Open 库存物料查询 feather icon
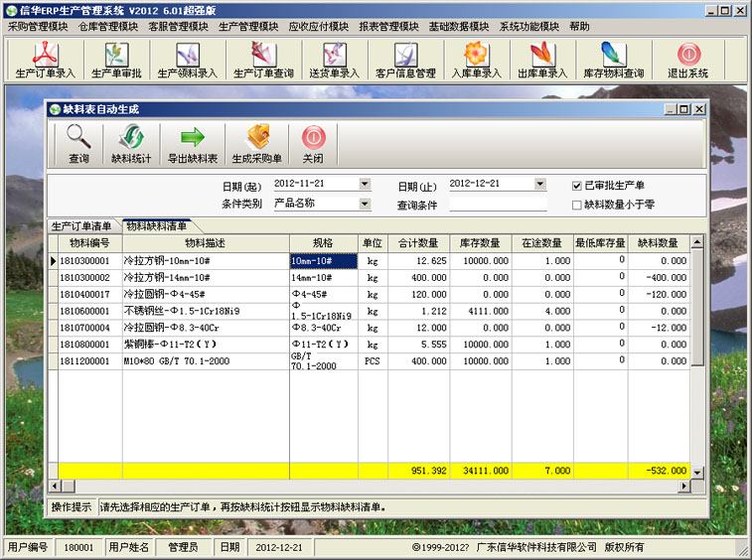The width and height of the screenshot is (752, 560). point(614,60)
